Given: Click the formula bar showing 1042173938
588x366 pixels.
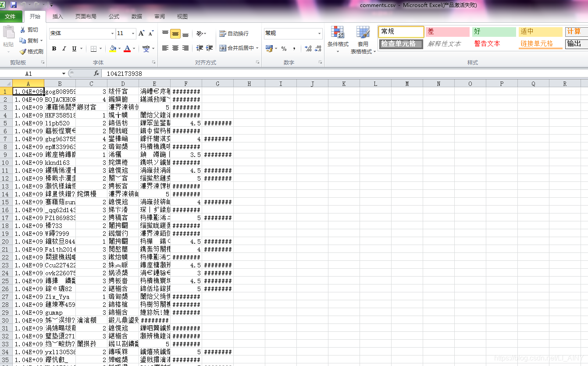Looking at the screenshot, I should (x=346, y=74).
